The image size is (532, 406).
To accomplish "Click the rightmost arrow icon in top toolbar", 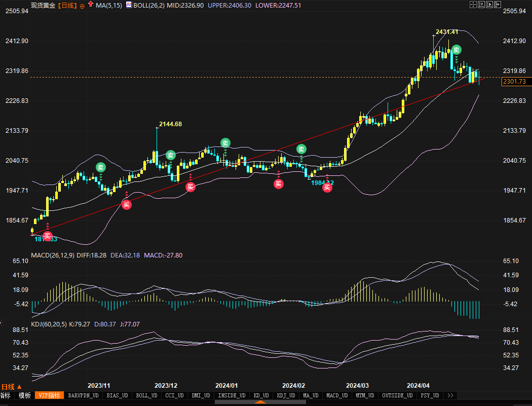I will tap(498, 5).
